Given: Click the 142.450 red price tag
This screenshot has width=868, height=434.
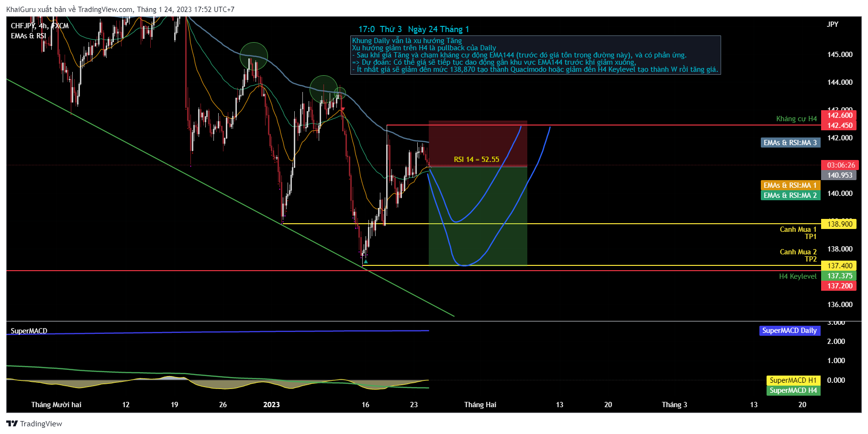Looking at the screenshot, I should coord(840,126).
